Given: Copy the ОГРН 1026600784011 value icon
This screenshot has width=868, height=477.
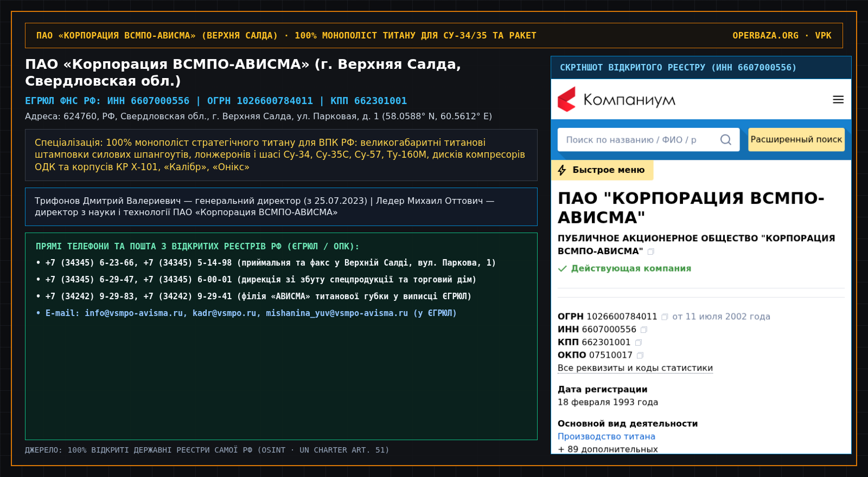Looking at the screenshot, I should click(x=665, y=317).
